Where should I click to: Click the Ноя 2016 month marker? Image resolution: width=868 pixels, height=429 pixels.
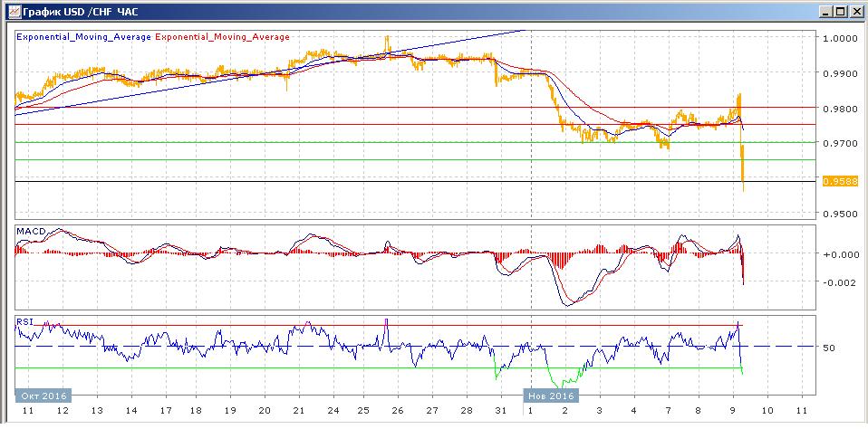click(552, 396)
